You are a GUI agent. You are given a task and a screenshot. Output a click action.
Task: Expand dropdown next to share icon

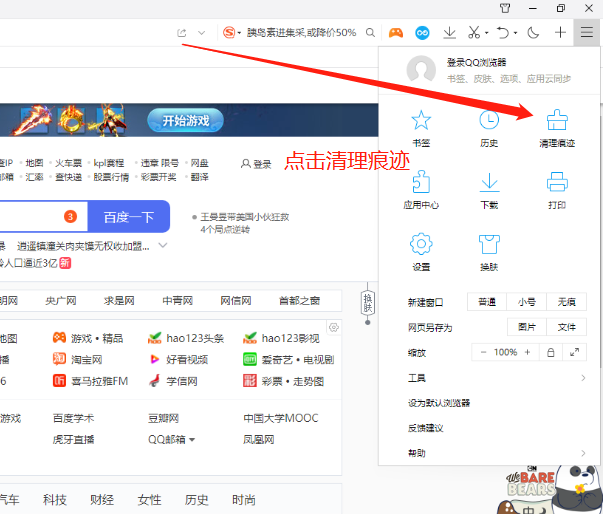click(202, 33)
